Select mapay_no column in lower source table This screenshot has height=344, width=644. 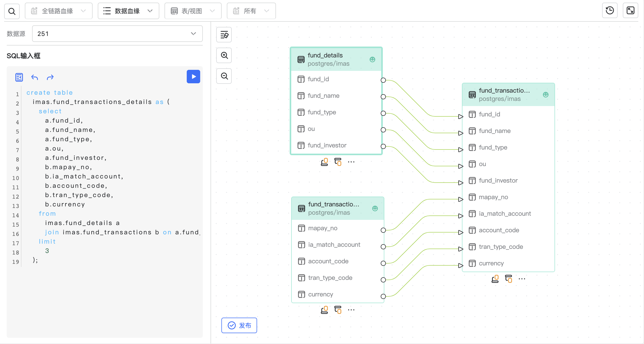coord(338,228)
